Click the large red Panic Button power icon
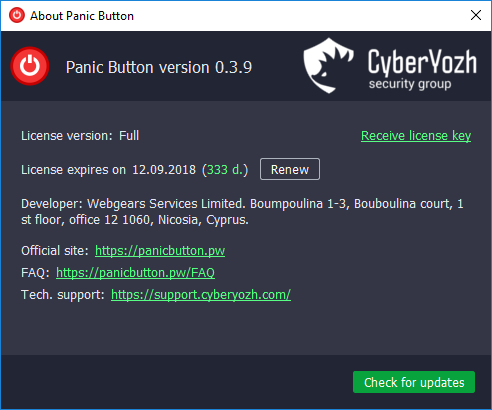Screen dimensions: 492x410 tap(30, 66)
